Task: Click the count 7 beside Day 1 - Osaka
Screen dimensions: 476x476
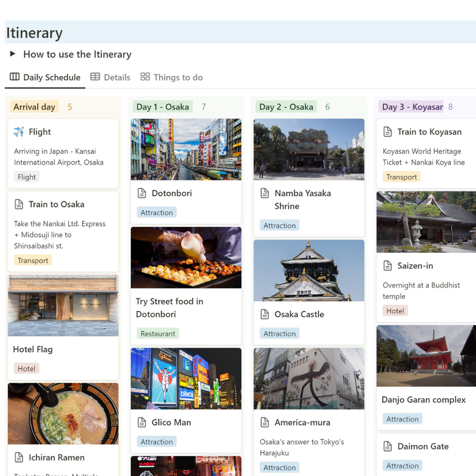Action: pos(204,107)
